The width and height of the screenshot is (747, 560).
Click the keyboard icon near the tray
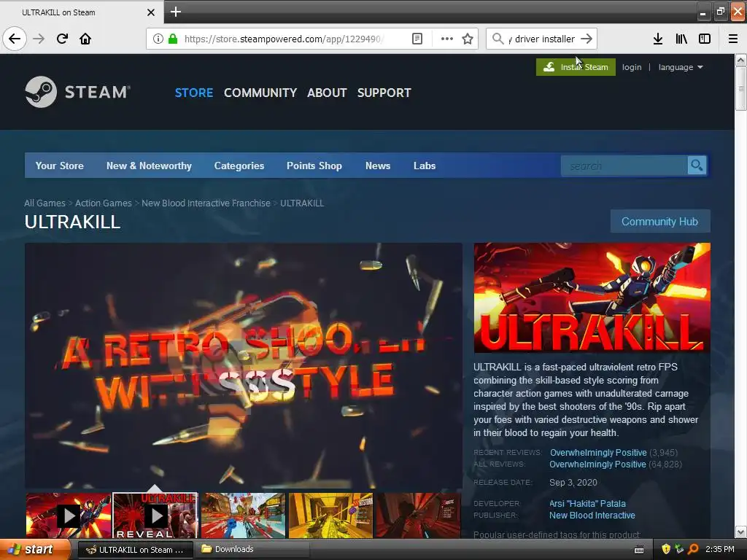click(639, 550)
